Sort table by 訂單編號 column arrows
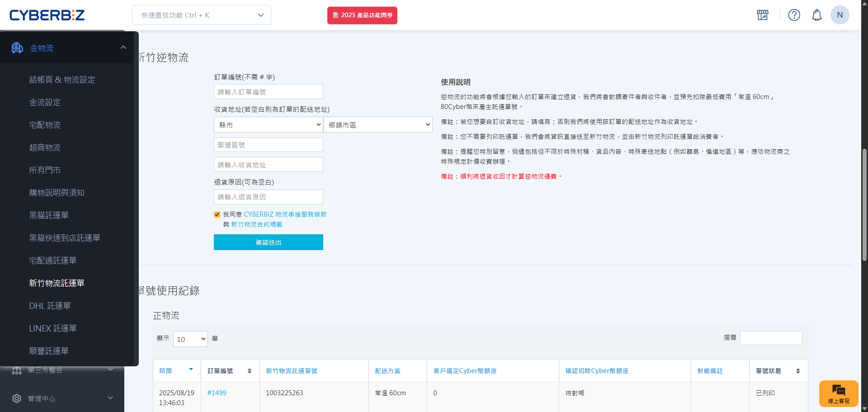This screenshot has width=868, height=412. pyautogui.click(x=249, y=371)
